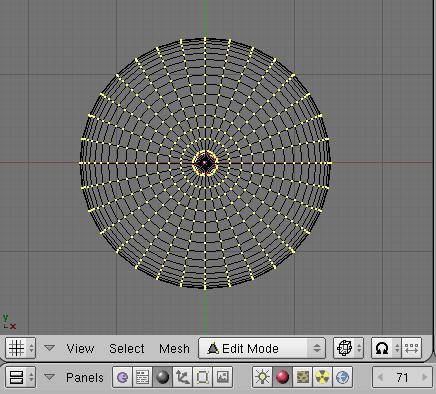The image size is (436, 394).
Task: Open the Mesh menu
Action: tap(174, 349)
